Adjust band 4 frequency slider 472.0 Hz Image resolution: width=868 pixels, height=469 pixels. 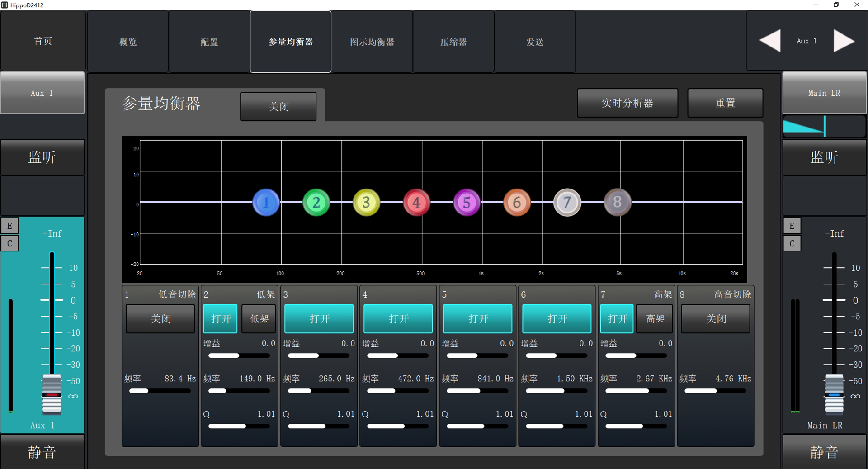click(x=398, y=391)
